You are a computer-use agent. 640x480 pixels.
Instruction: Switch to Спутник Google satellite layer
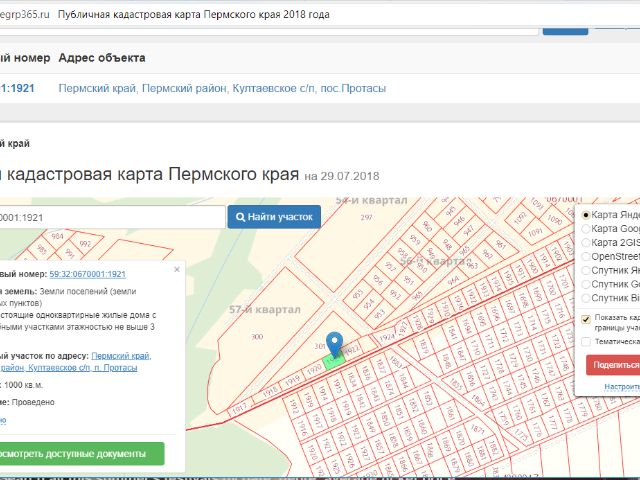[x=586, y=284]
